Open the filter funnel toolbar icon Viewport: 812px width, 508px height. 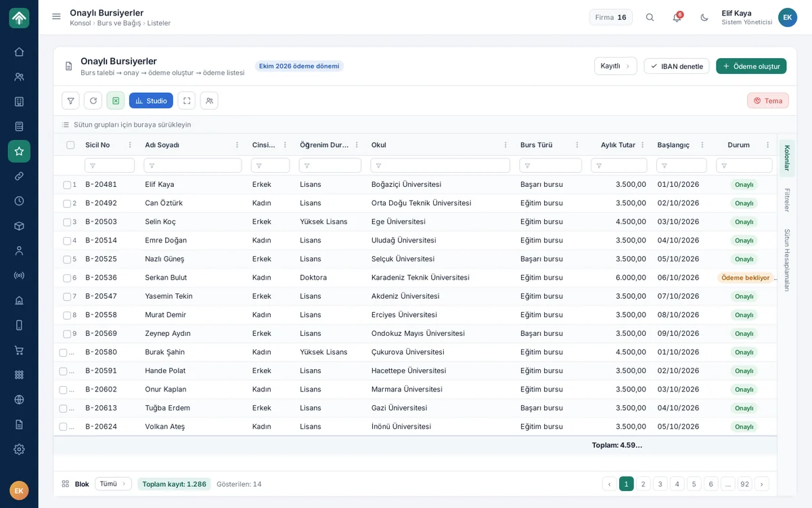tap(70, 101)
